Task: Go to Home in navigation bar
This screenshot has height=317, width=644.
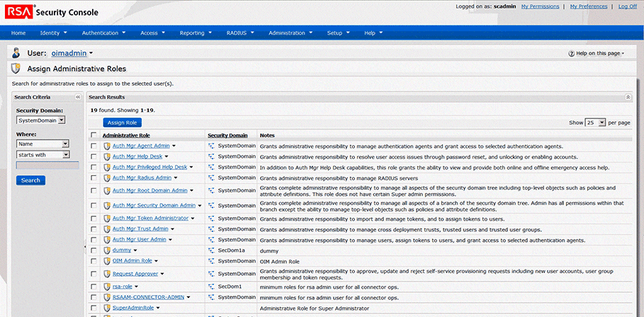Action: point(18,33)
